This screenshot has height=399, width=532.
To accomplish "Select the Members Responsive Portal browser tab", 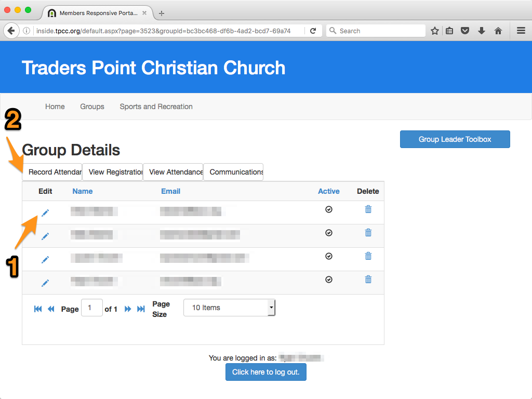I will pyautogui.click(x=97, y=13).
